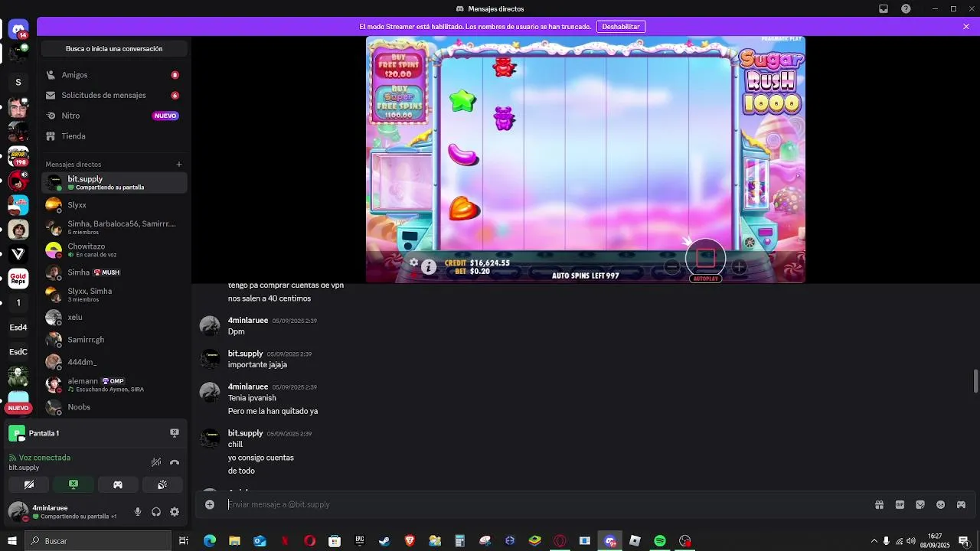The width and height of the screenshot is (980, 551).
Task: Open the alemann direct message
Action: [114, 385]
